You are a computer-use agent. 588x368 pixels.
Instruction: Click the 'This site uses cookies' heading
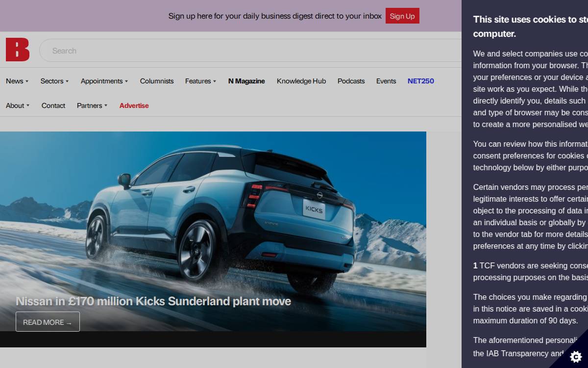click(530, 26)
